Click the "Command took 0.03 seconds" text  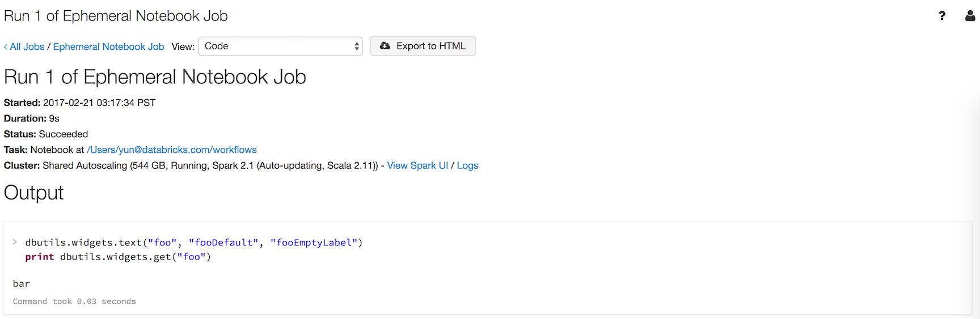(x=74, y=301)
